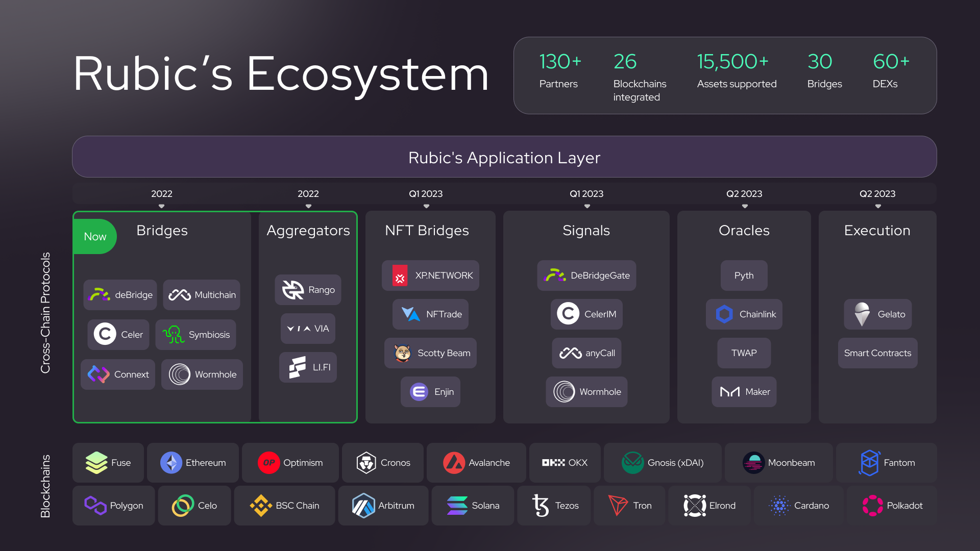Click the Connext logo icon
This screenshot has height=551, width=980.
pos(99,374)
